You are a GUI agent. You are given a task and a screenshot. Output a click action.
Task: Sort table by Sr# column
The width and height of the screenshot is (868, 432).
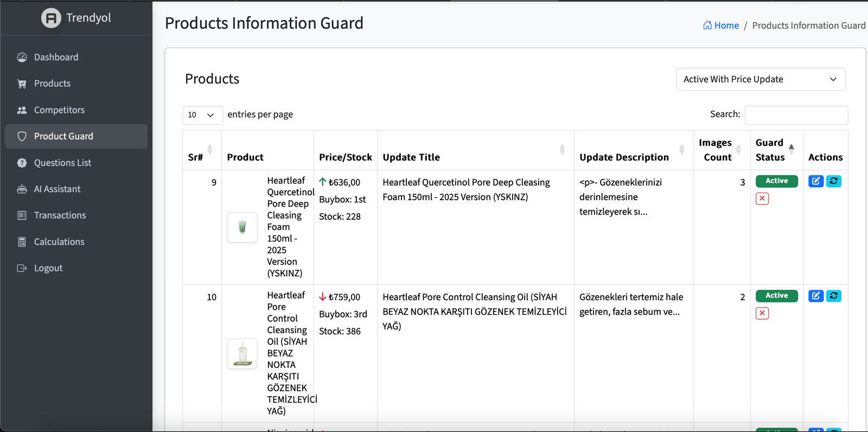202,150
